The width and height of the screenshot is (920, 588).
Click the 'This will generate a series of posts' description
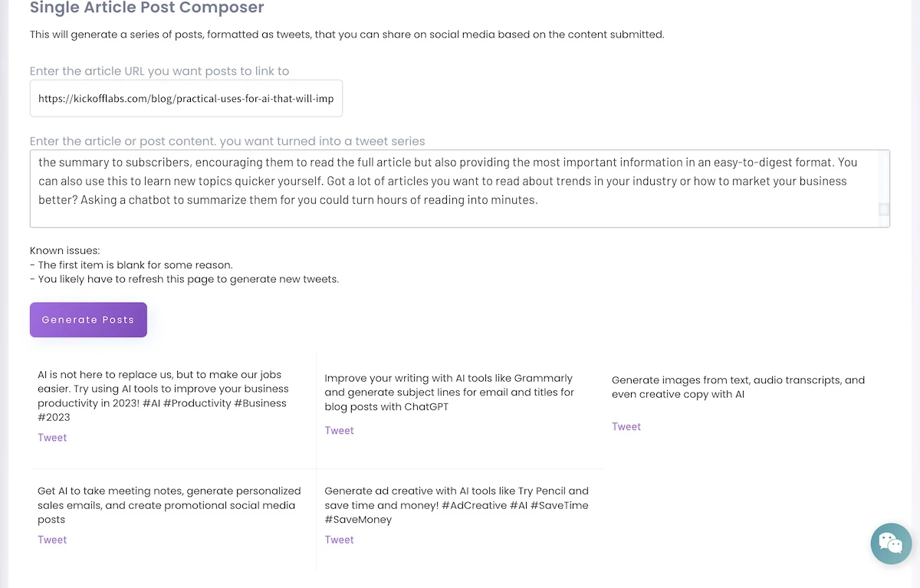click(347, 34)
